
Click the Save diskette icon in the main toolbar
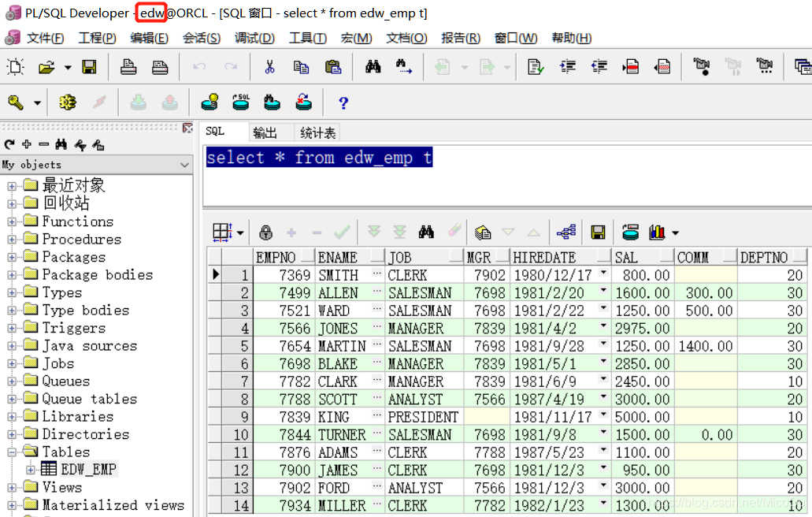pyautogui.click(x=89, y=67)
